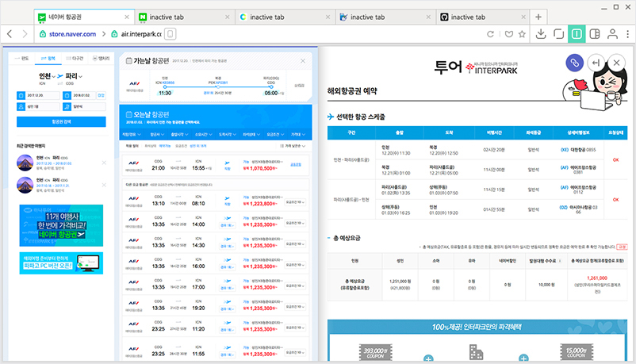This screenshot has height=364, width=636.
Task: Click the air.interpark address segment
Action: 140,34
